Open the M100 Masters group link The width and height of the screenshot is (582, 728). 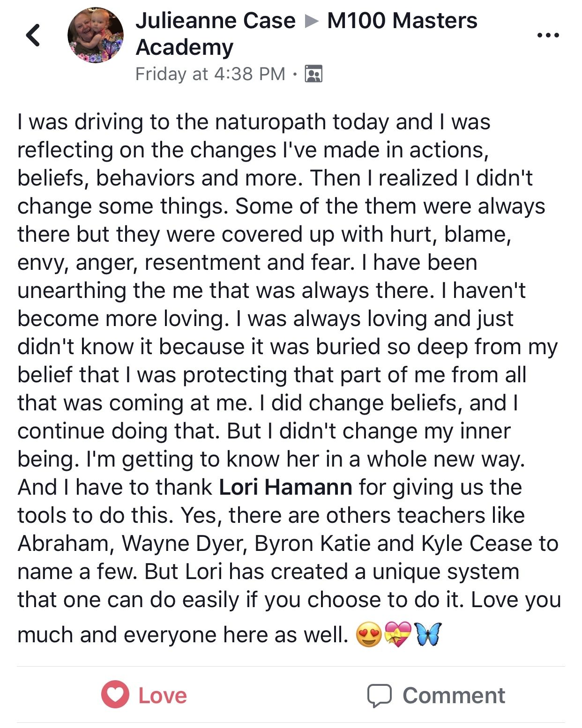(402, 21)
